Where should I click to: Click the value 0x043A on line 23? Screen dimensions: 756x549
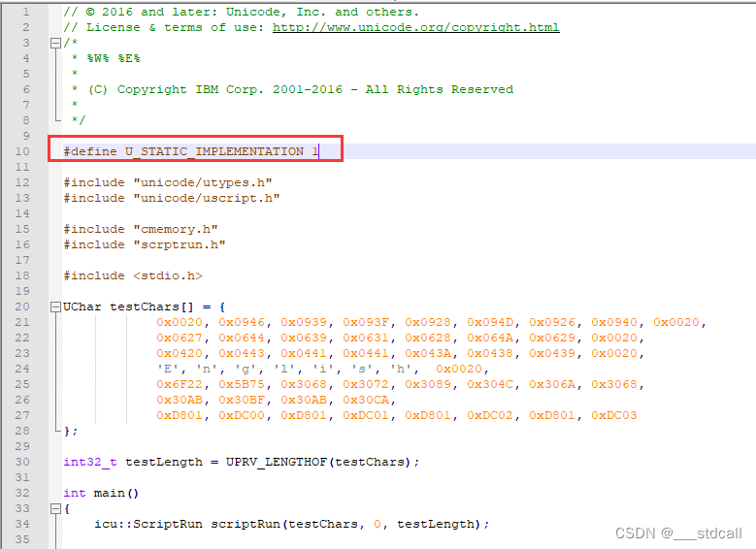click(x=428, y=353)
